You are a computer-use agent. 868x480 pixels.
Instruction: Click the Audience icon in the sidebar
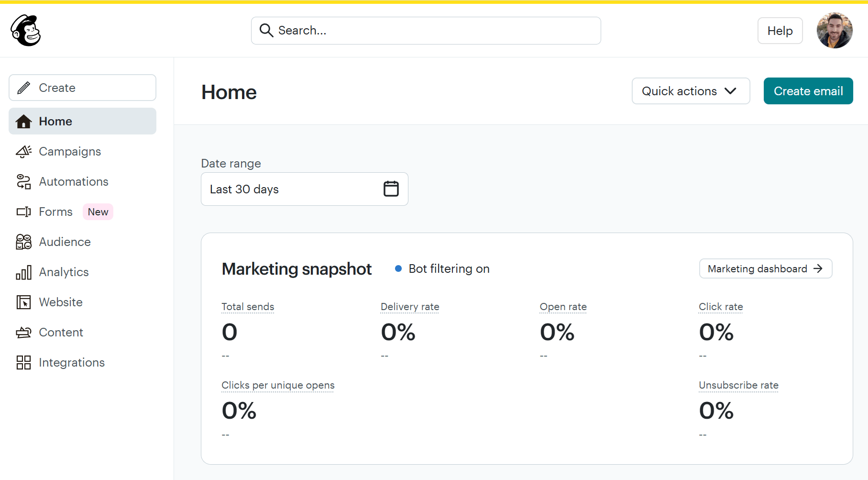click(23, 242)
